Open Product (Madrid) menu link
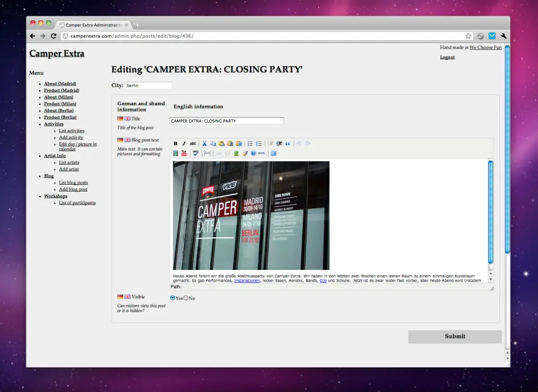538x392 pixels. (x=62, y=90)
